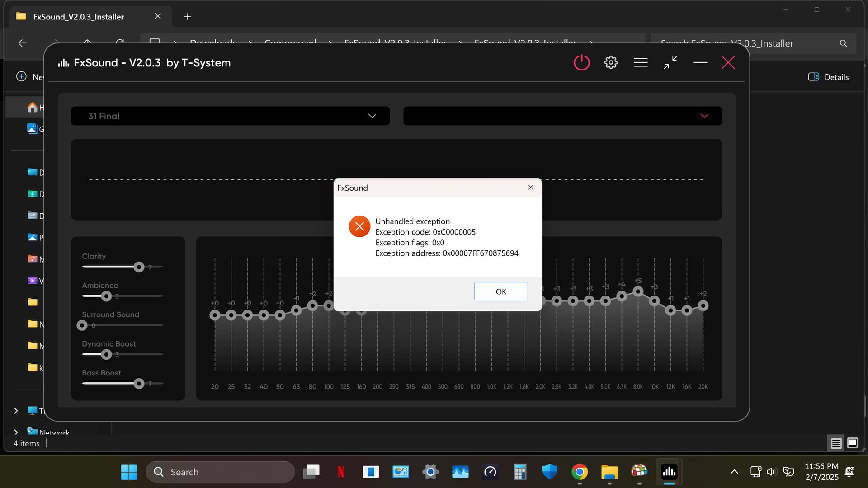The width and height of the screenshot is (868, 488).
Task: Open the FxSound hamburger menu
Action: click(641, 62)
